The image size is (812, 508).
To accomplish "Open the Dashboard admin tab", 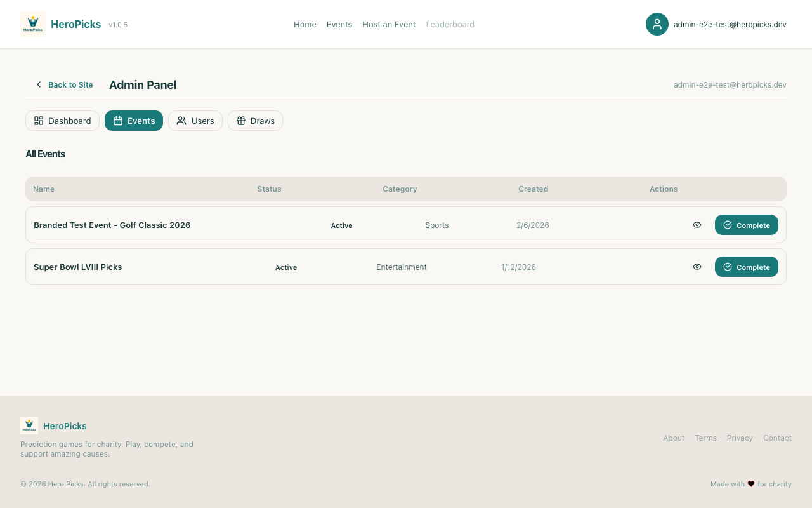I will [62, 121].
